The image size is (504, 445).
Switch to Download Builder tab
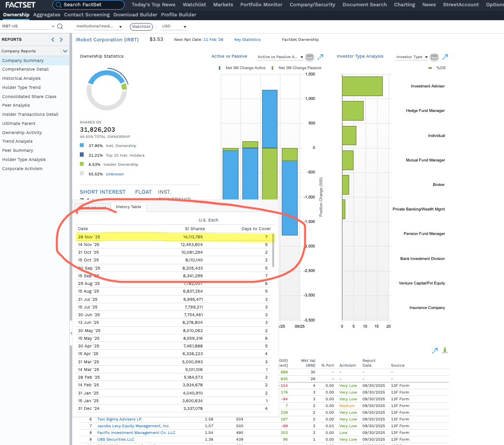click(135, 15)
